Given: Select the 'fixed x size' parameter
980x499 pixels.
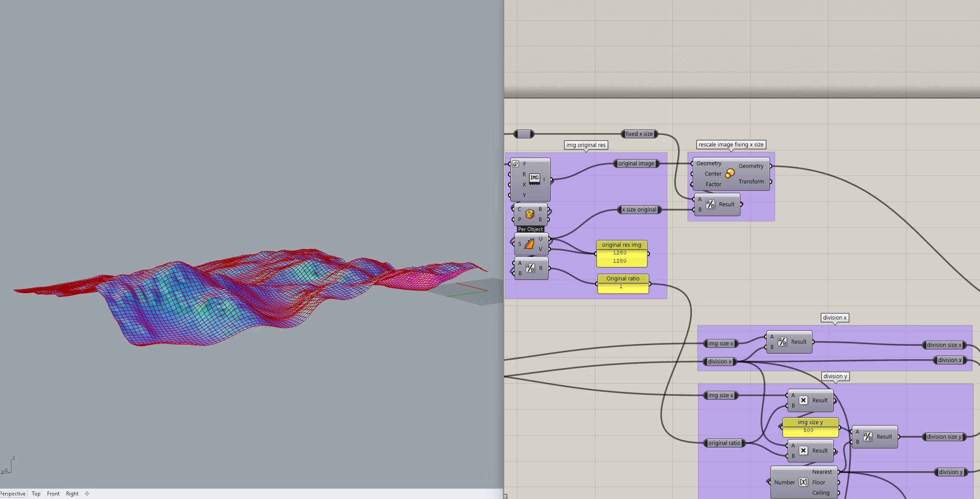Looking at the screenshot, I should (639, 134).
